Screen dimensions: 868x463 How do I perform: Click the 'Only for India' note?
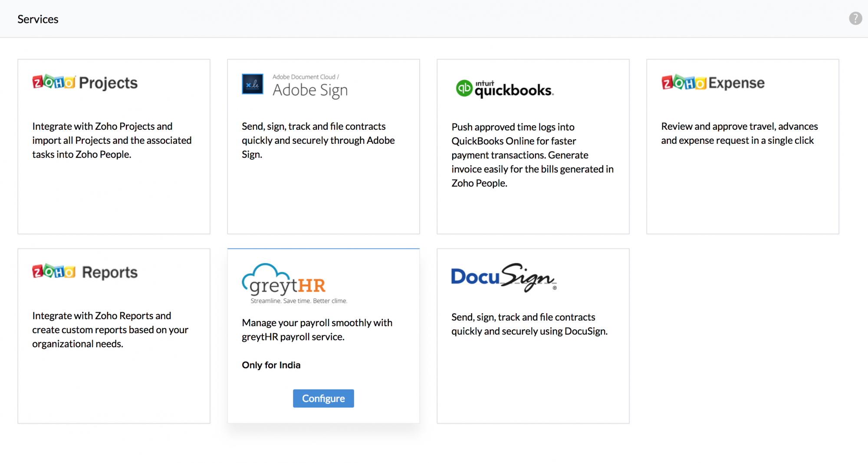click(x=271, y=365)
